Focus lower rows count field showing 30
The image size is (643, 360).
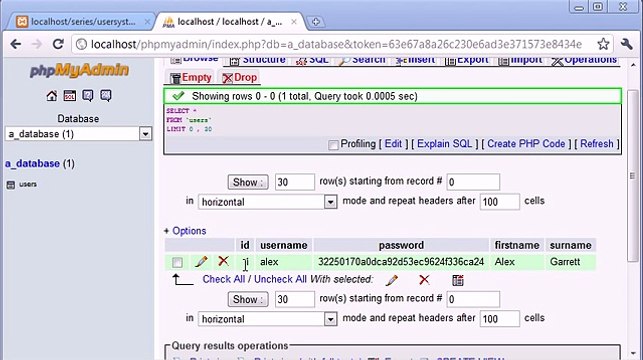(294, 299)
